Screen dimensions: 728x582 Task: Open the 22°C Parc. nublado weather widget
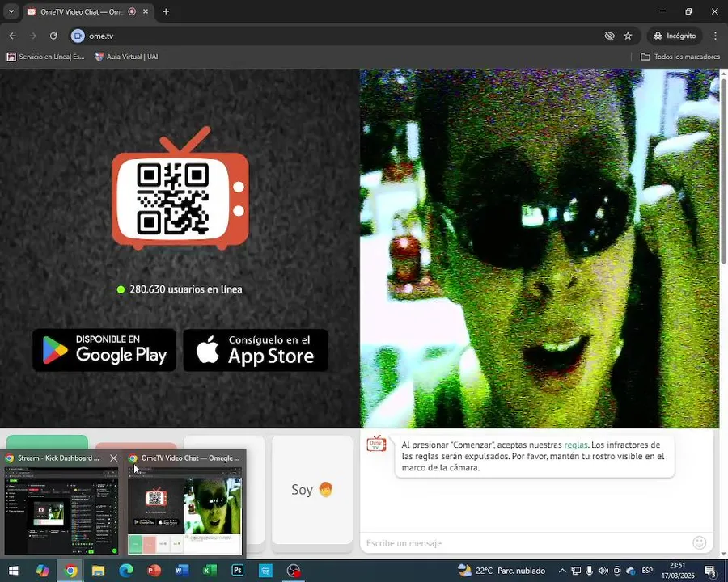[x=502, y=571]
